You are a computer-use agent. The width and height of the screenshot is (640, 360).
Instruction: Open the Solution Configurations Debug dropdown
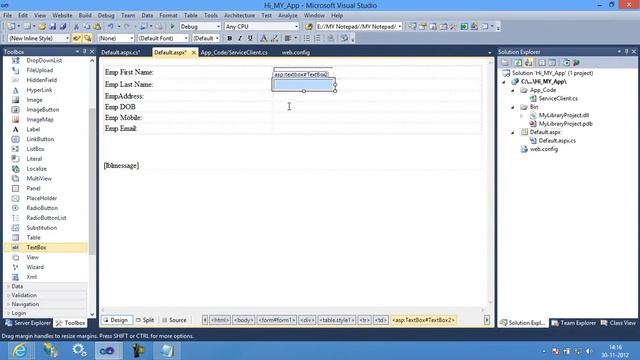point(200,27)
